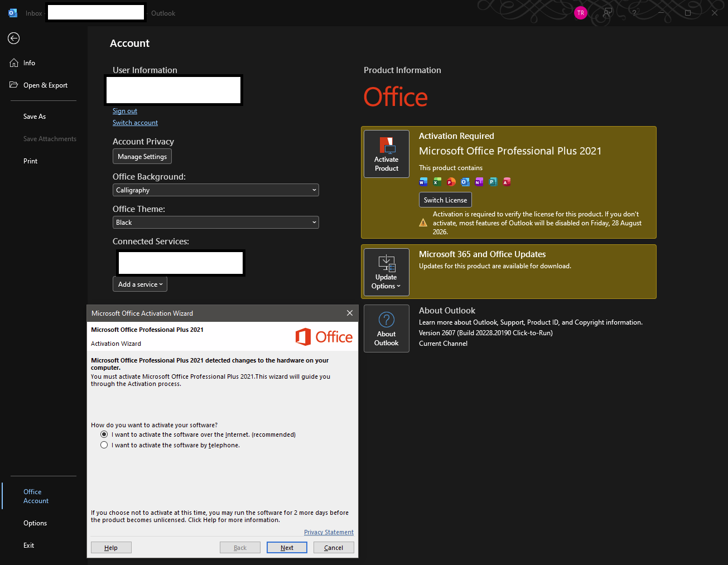Click 'Updates for this product are available' text
This screenshot has width=728, height=565.
tap(495, 266)
